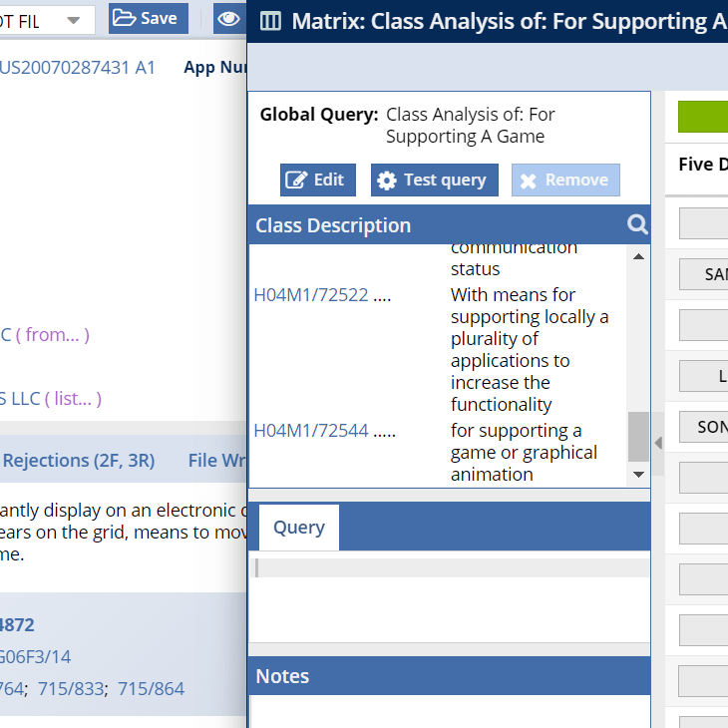This screenshot has height=728, width=728.
Task: Switch to the Query tab
Action: [298, 528]
